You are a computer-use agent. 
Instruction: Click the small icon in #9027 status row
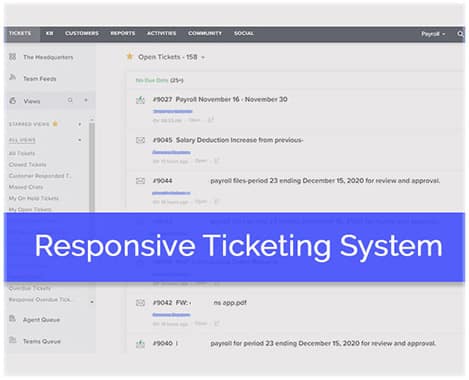[211, 119]
